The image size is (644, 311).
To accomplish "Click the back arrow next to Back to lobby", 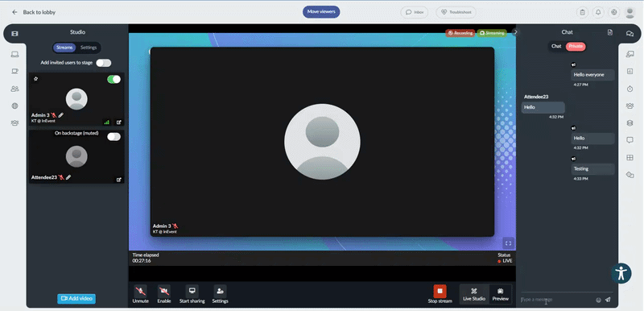I will coord(14,12).
